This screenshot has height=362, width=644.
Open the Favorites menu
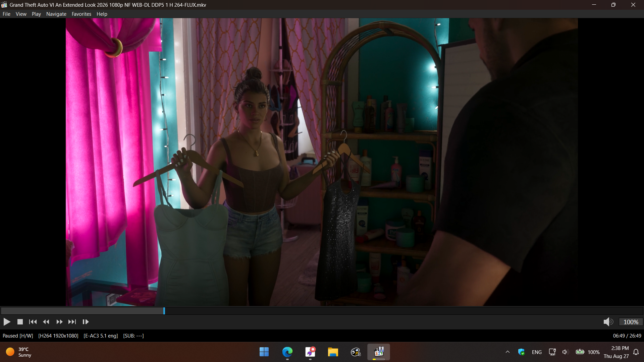(82, 14)
